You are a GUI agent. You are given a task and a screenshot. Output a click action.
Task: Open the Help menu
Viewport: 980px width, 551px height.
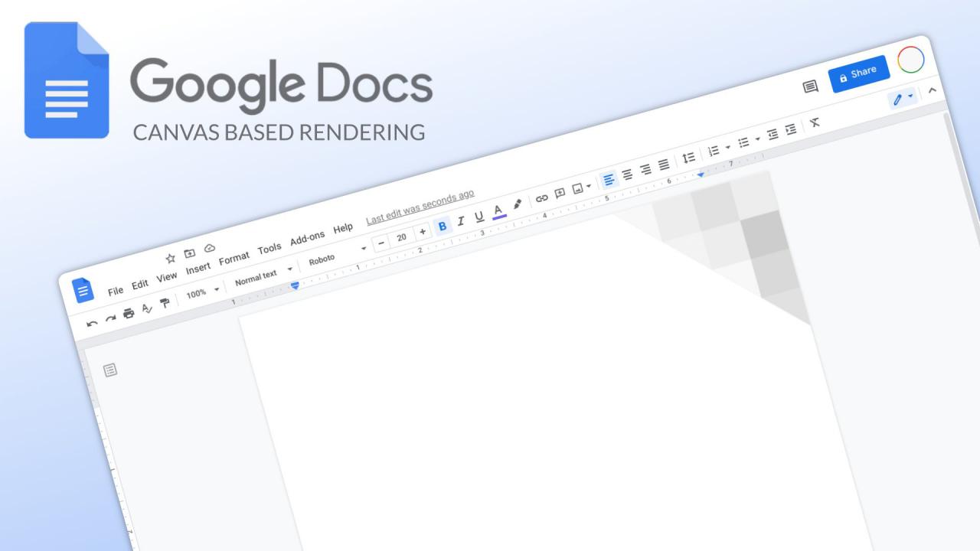(343, 228)
